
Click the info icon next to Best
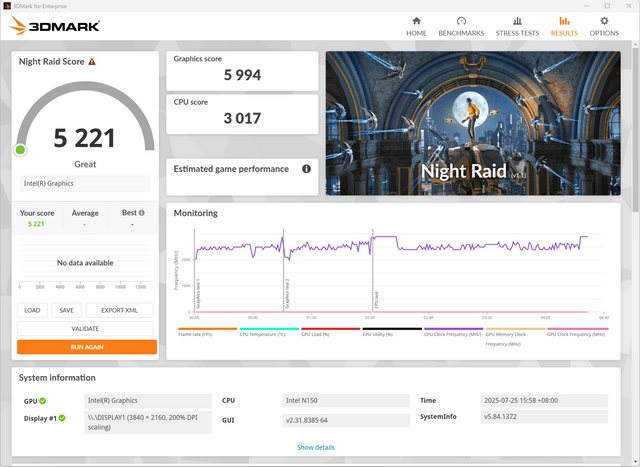pos(142,213)
